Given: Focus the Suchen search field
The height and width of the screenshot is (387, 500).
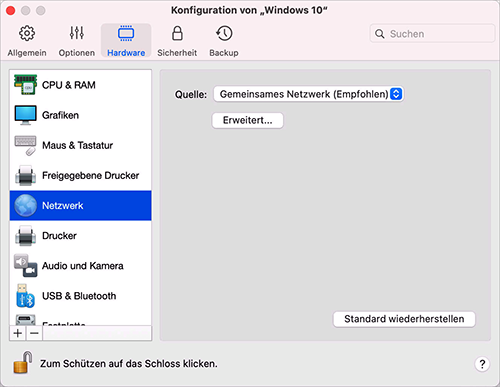Looking at the screenshot, I should tap(432, 34).
